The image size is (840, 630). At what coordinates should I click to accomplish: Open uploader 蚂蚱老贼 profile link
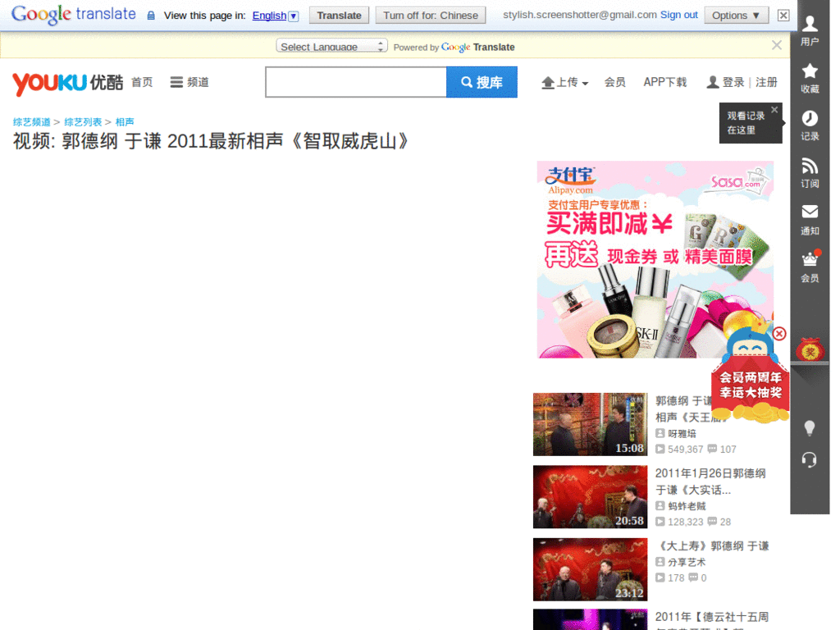pyautogui.click(x=687, y=506)
